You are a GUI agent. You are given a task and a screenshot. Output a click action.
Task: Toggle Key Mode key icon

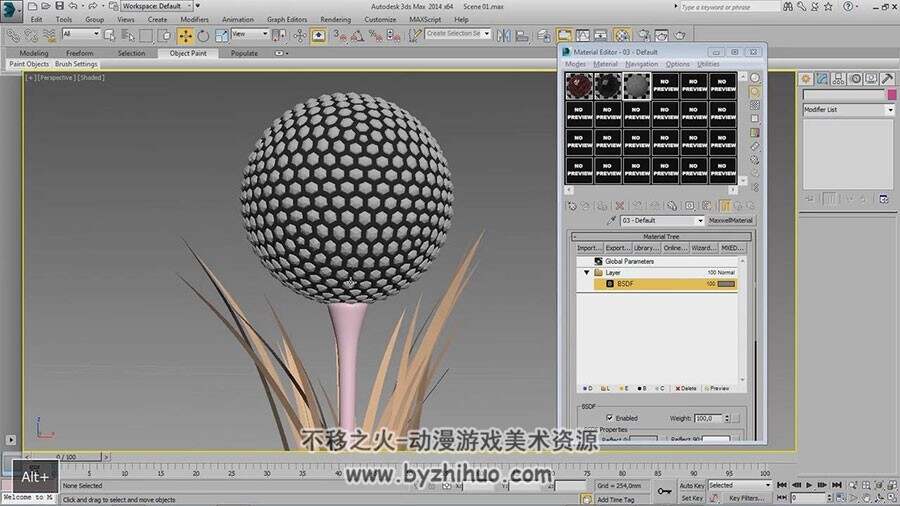[x=664, y=491]
